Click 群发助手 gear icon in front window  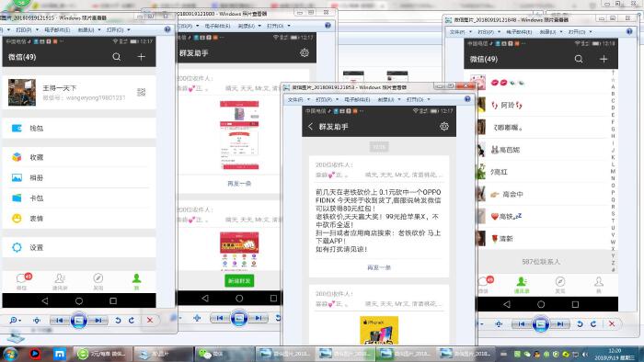point(444,127)
